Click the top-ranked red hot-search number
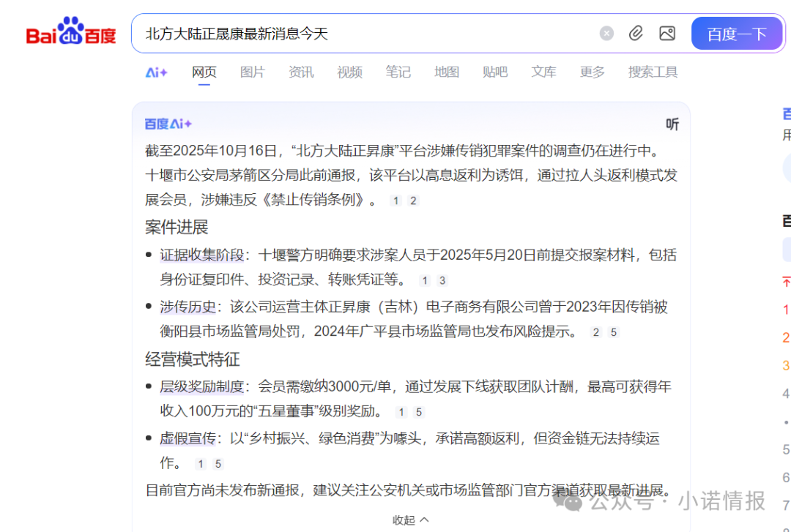The image size is (791, 532). 785,307
